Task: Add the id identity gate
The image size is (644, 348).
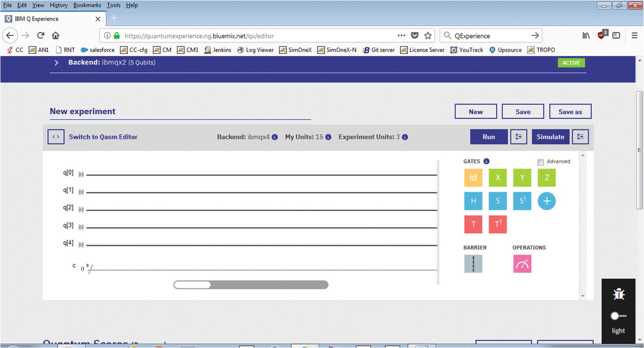Action: (473, 178)
